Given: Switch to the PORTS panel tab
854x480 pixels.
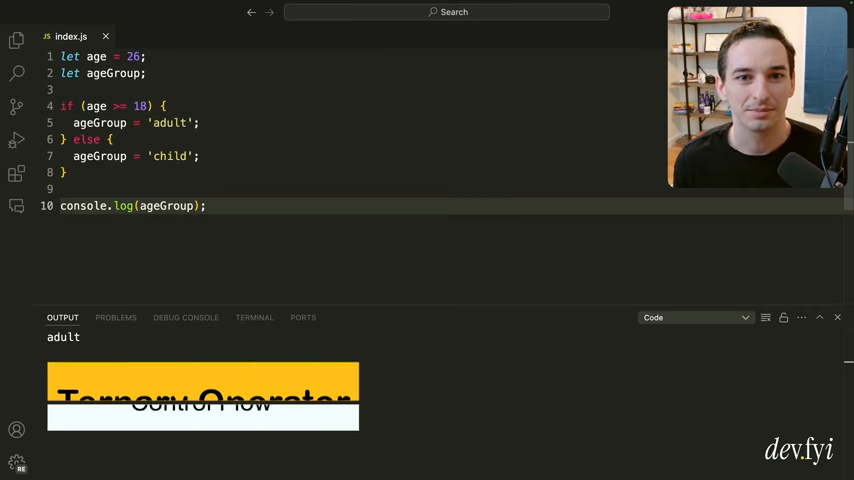Looking at the screenshot, I should [x=303, y=318].
